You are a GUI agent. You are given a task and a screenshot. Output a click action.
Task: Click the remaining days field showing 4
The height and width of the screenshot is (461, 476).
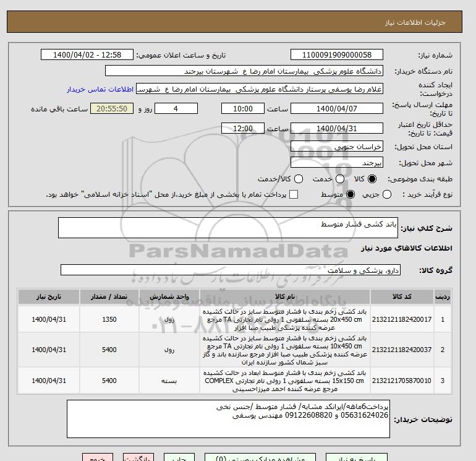pyautogui.click(x=176, y=108)
